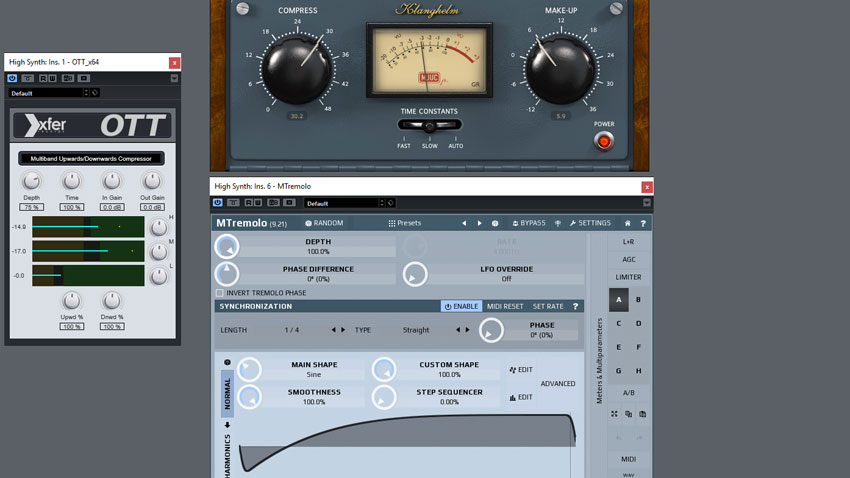The image size is (850, 478).
Task: Click the R read automation icon in MTremolo window
Action: tap(249, 203)
